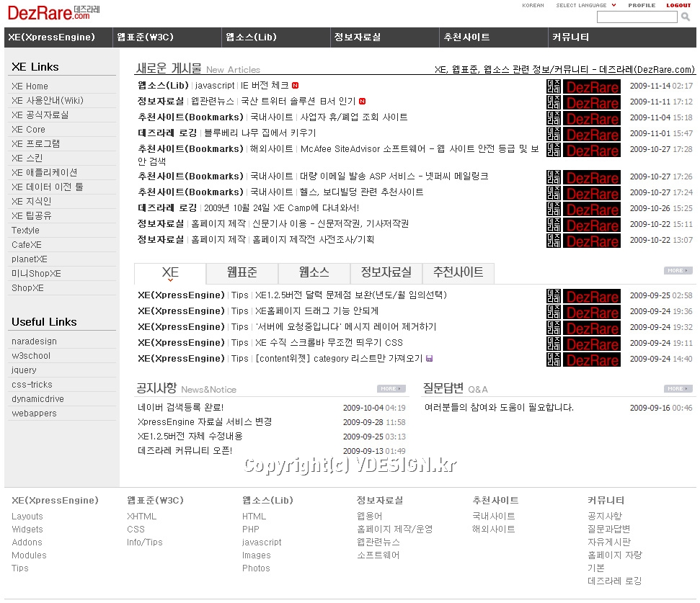The height and width of the screenshot is (603, 700).
Task: Click the LOGOUT link
Action: tap(678, 5)
